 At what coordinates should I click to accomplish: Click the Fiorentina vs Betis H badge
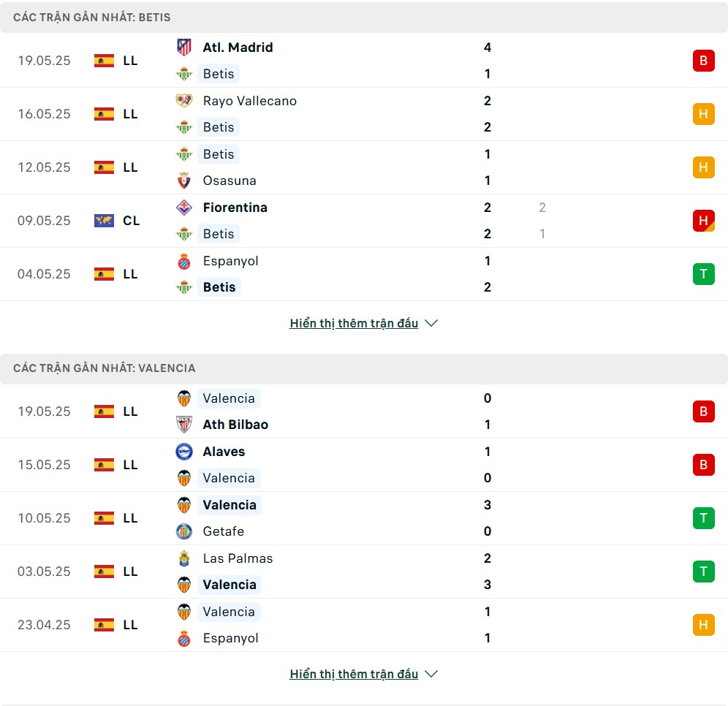coord(703,221)
